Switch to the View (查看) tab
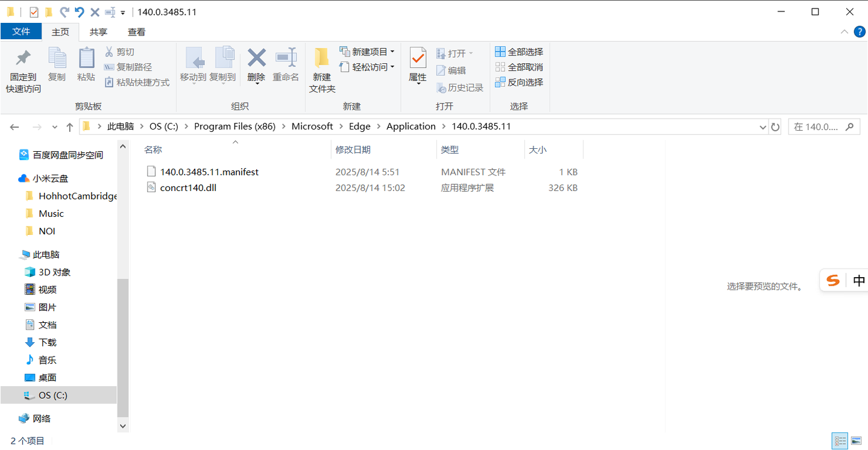868x450 pixels. click(x=136, y=32)
